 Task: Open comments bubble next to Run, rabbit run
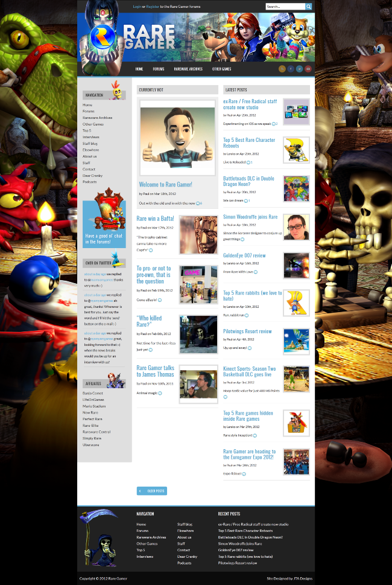[246, 315]
